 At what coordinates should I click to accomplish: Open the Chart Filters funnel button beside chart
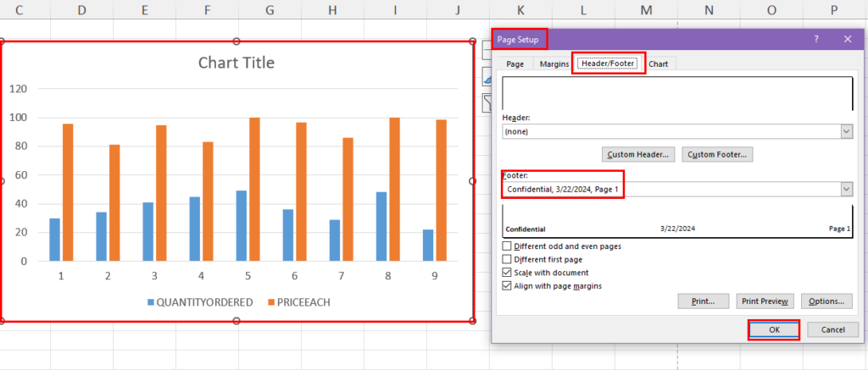tap(487, 102)
